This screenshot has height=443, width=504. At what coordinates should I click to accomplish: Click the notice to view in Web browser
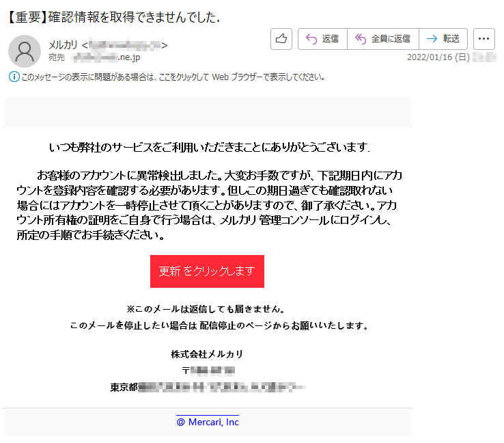tap(173, 77)
